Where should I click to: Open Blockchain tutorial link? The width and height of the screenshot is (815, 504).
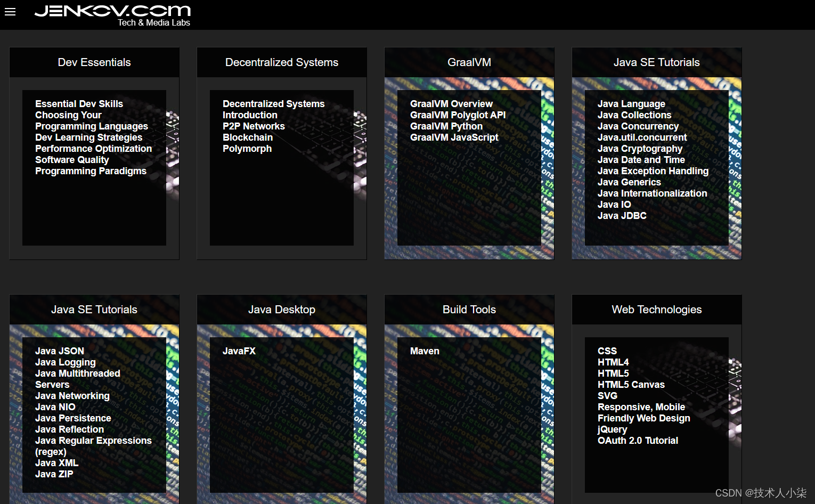click(x=248, y=137)
